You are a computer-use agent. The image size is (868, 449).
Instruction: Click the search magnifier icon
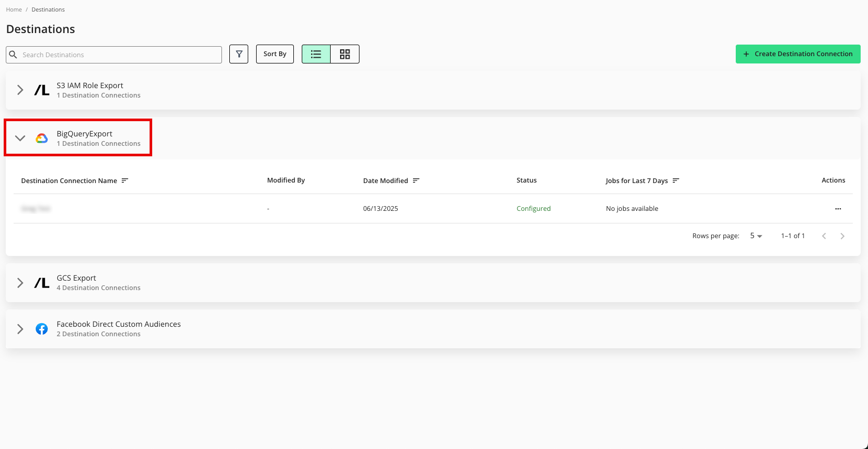(x=14, y=55)
